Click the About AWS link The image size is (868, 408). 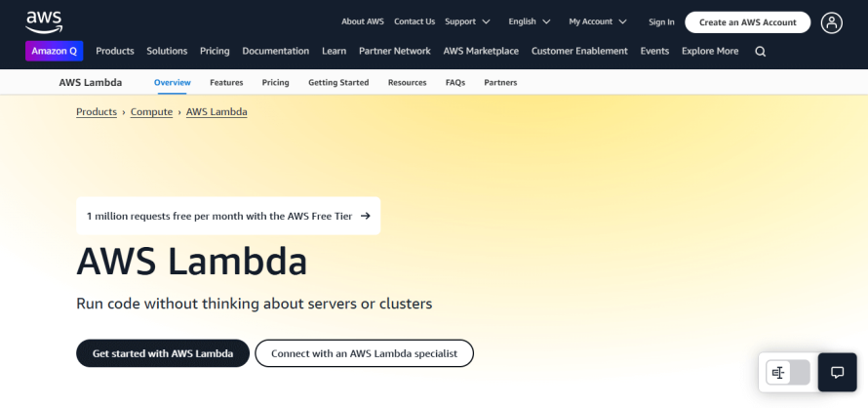point(363,21)
